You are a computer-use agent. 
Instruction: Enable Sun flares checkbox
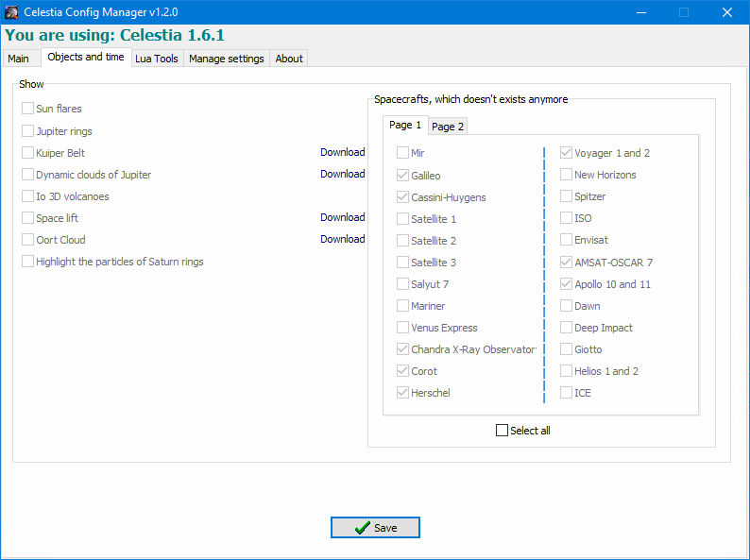(x=27, y=109)
